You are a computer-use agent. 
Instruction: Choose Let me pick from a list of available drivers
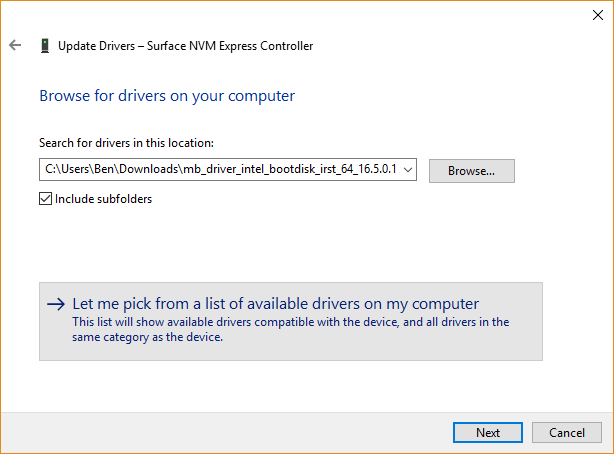276,304
